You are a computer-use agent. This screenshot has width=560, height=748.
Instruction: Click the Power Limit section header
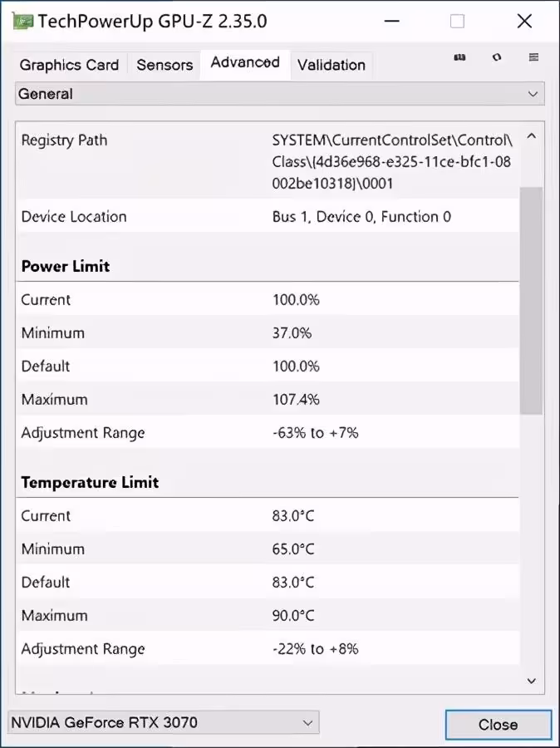coord(66,266)
